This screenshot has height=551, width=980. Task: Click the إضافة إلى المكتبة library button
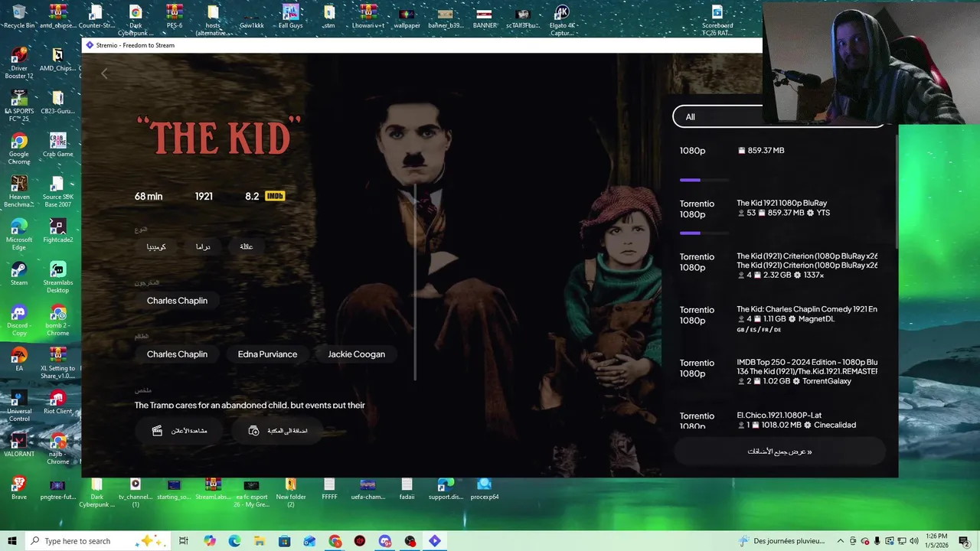pyautogui.click(x=277, y=431)
